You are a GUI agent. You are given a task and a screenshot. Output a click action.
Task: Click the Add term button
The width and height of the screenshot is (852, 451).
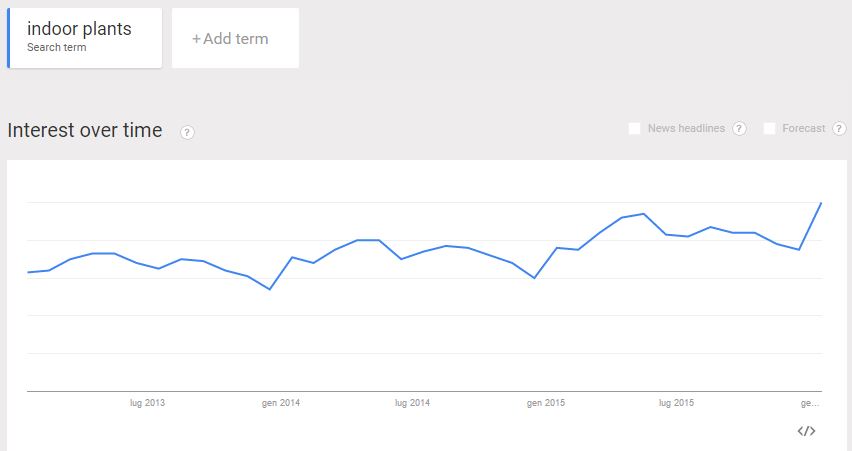235,38
